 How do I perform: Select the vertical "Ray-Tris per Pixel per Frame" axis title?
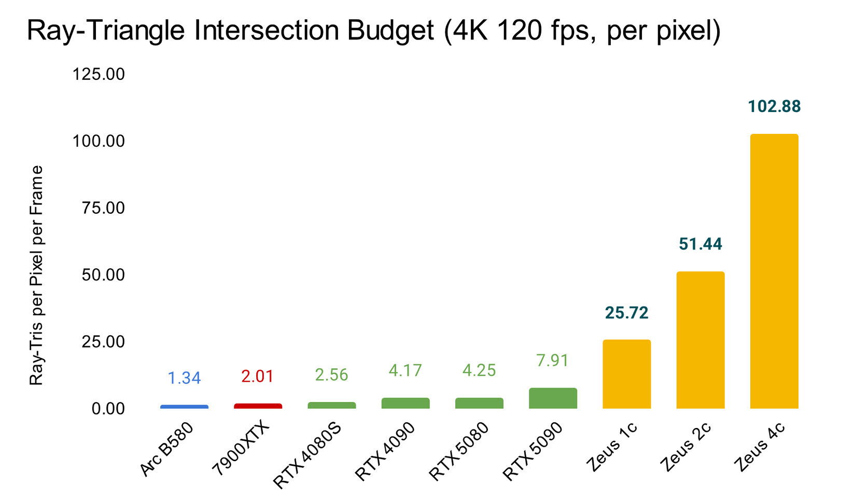pyautogui.click(x=36, y=275)
